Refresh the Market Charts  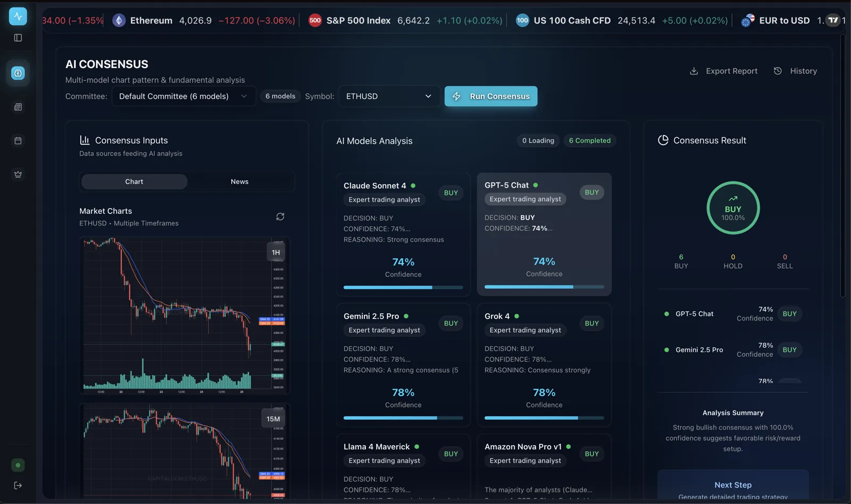(280, 217)
